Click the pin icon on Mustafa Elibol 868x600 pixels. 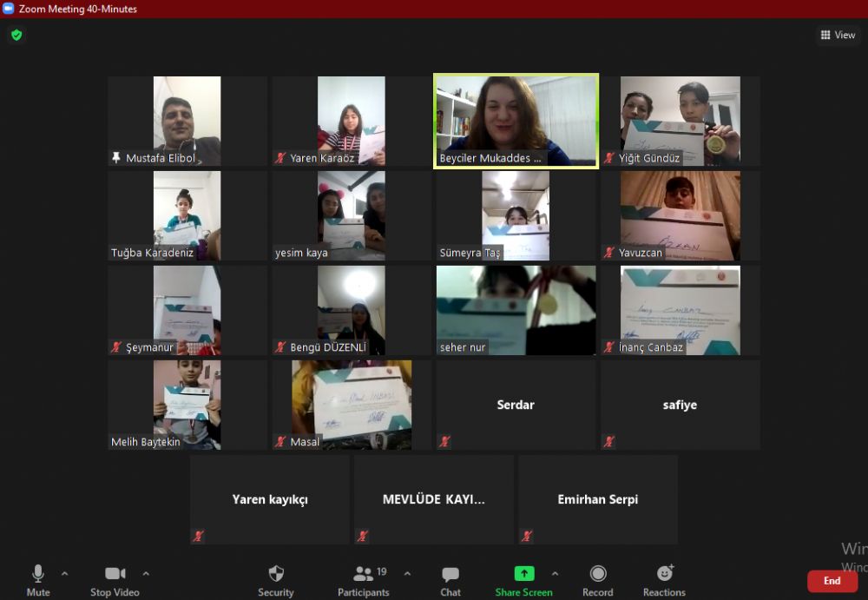point(115,158)
